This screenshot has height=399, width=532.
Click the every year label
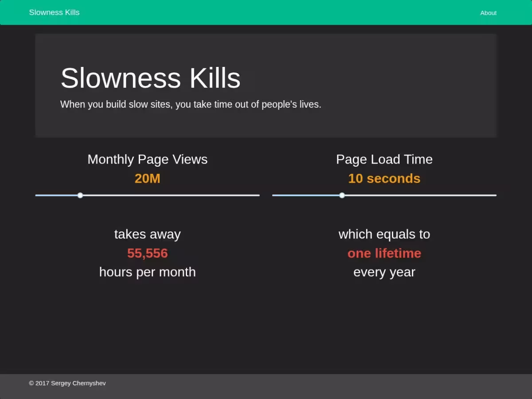pos(384,272)
